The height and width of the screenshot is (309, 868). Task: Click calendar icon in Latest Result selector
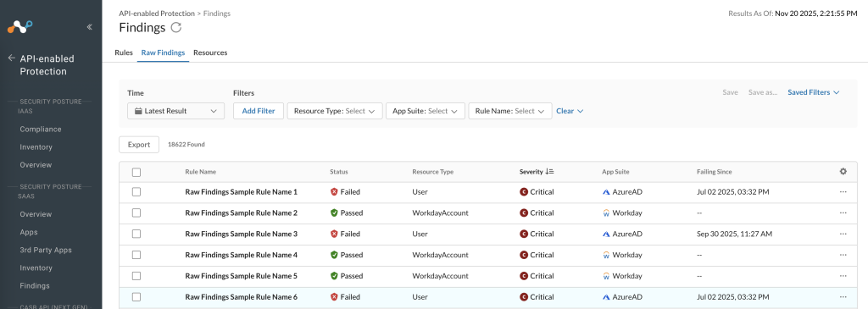click(138, 111)
